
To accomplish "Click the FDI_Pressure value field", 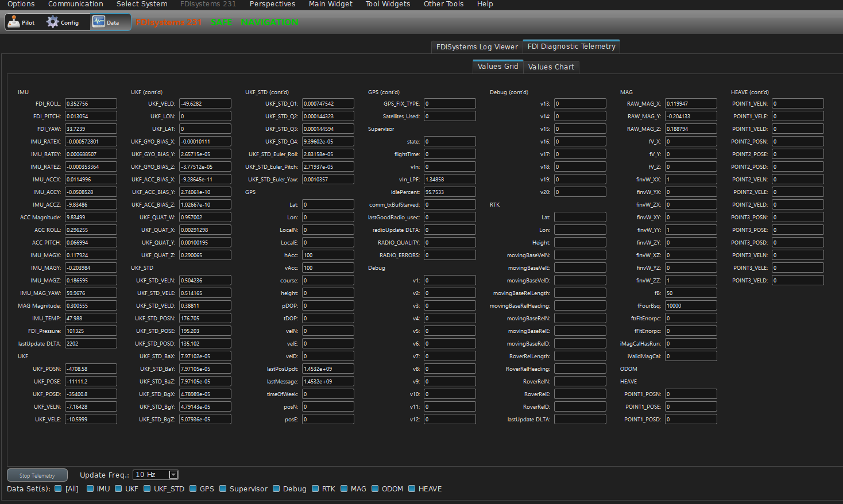I will coord(91,331).
